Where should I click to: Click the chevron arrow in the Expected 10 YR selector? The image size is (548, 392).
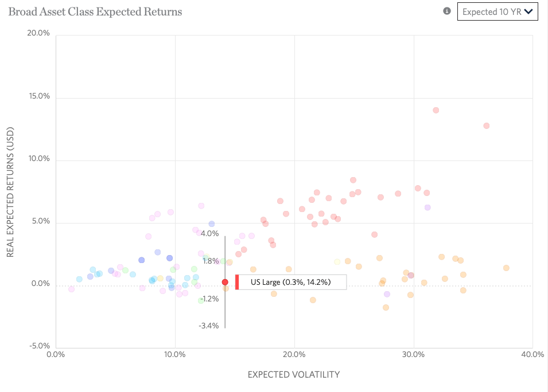(x=528, y=11)
